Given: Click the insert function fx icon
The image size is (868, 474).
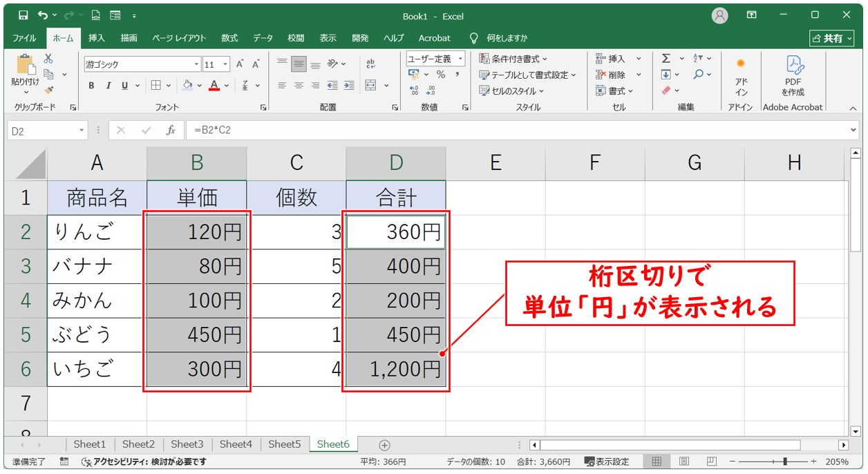Looking at the screenshot, I should (x=170, y=130).
